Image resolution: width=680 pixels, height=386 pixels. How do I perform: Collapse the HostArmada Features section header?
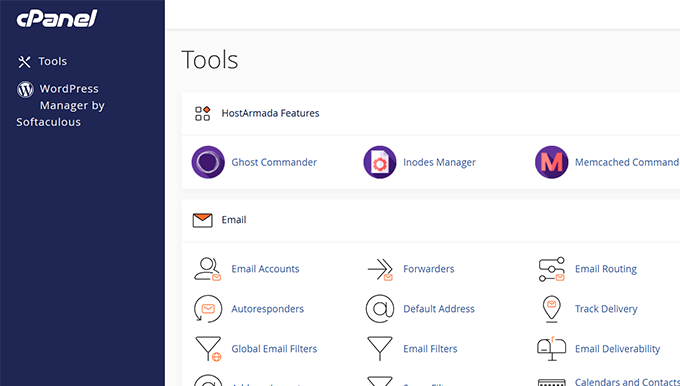click(x=430, y=113)
